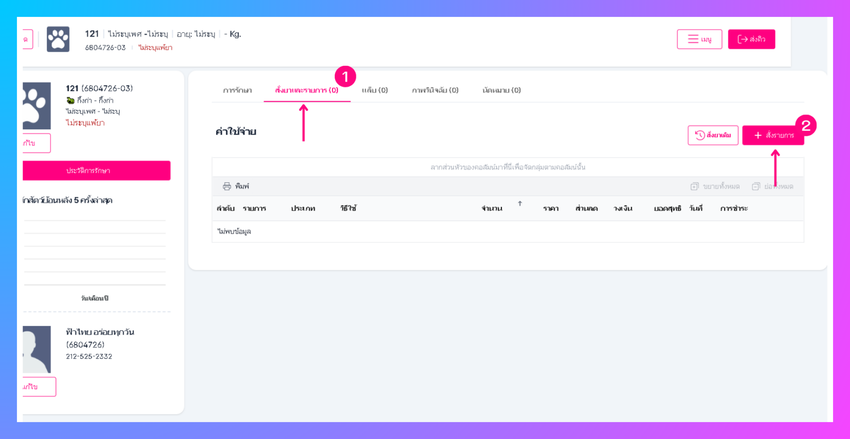Open the แล็บ (0) tab
Viewport: 850px width, 439px height.
(x=375, y=91)
